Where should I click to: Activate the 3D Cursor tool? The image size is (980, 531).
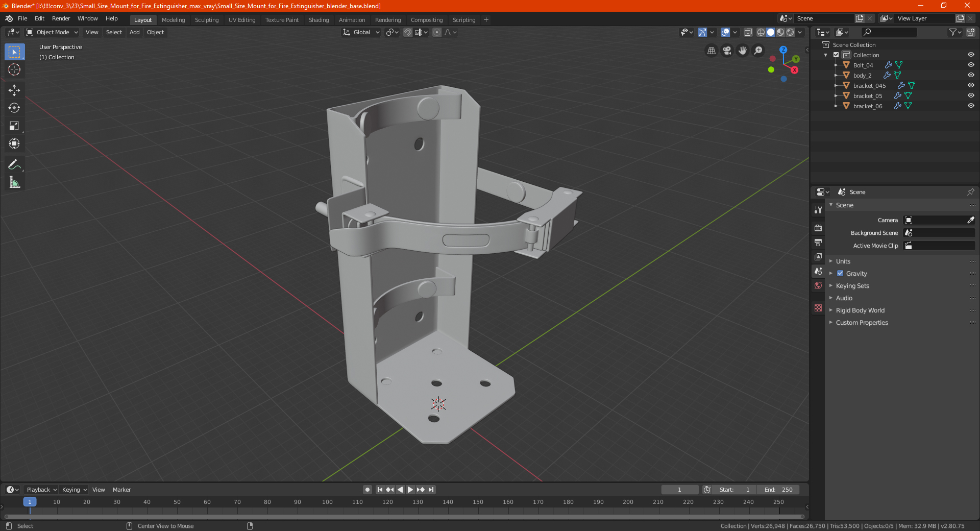[x=14, y=69]
